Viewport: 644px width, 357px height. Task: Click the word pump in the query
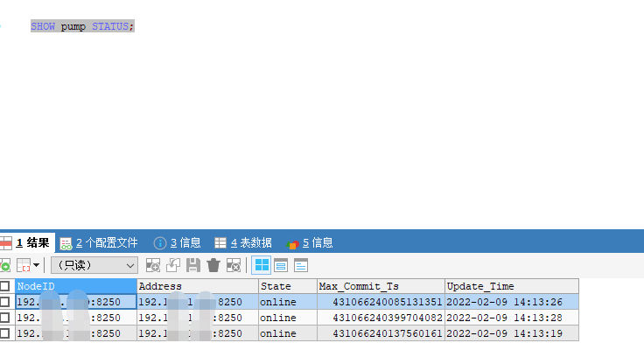coord(73,27)
